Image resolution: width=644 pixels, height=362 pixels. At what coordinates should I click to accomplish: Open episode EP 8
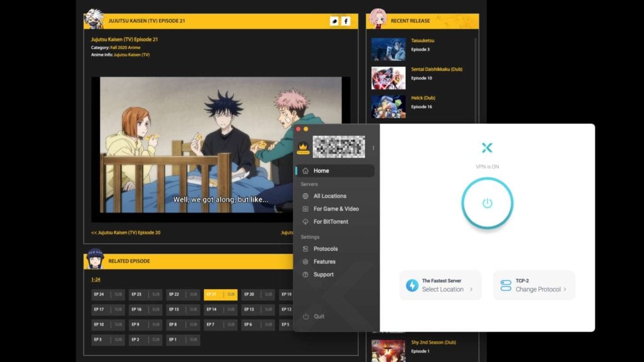[183, 325]
